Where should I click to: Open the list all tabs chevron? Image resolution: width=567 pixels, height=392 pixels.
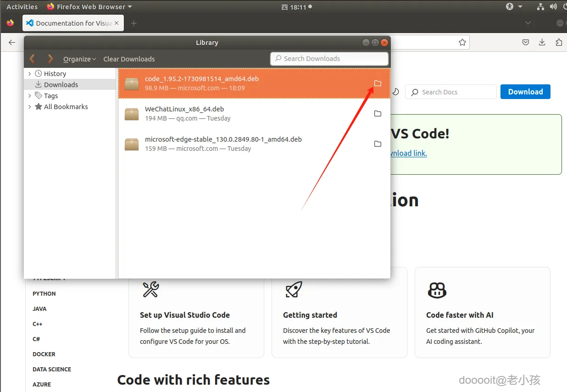point(528,23)
